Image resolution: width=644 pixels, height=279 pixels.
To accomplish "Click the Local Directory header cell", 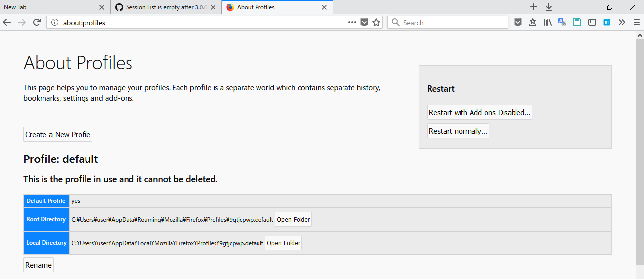I will coord(46,243).
